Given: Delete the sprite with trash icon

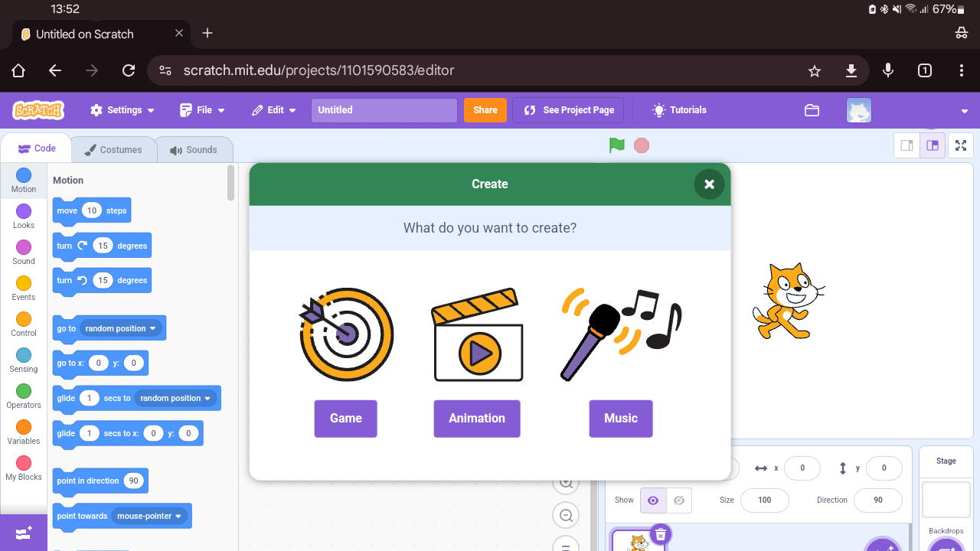Looking at the screenshot, I should click(x=661, y=534).
